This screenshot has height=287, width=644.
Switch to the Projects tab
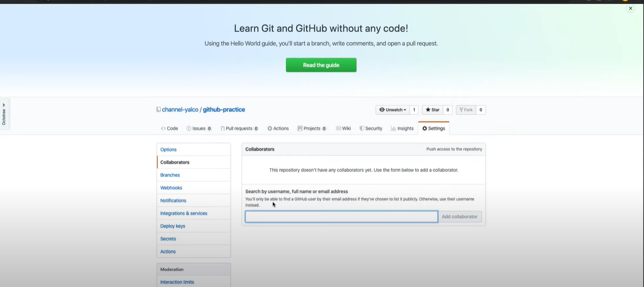pyautogui.click(x=312, y=128)
